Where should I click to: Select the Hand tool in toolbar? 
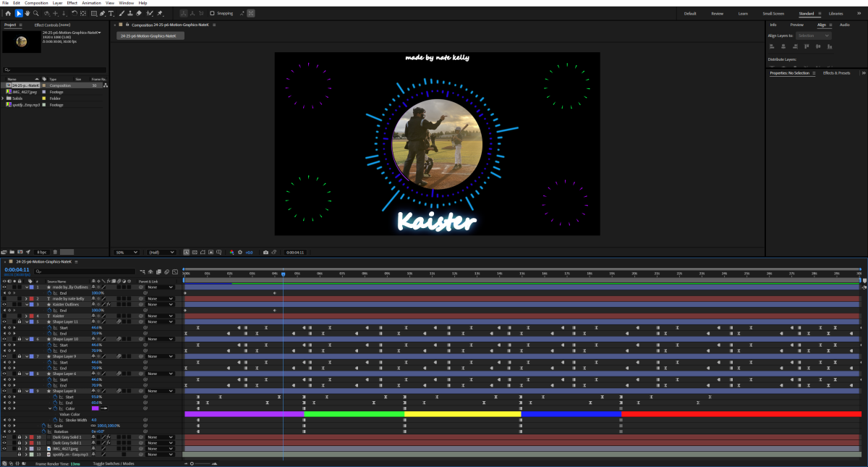[x=27, y=13]
